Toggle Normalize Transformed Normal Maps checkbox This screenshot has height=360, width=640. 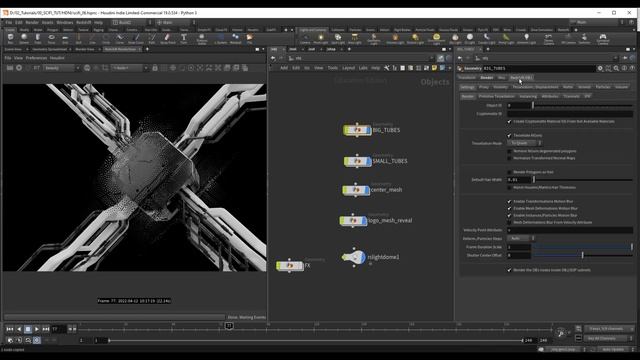(509, 158)
